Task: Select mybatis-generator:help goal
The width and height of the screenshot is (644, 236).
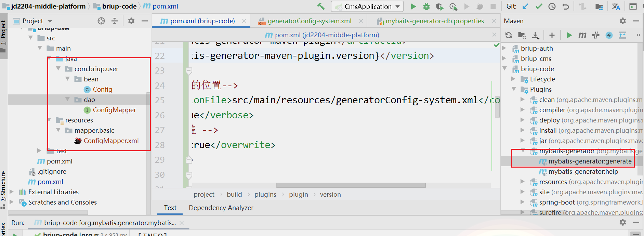Action: [x=583, y=171]
